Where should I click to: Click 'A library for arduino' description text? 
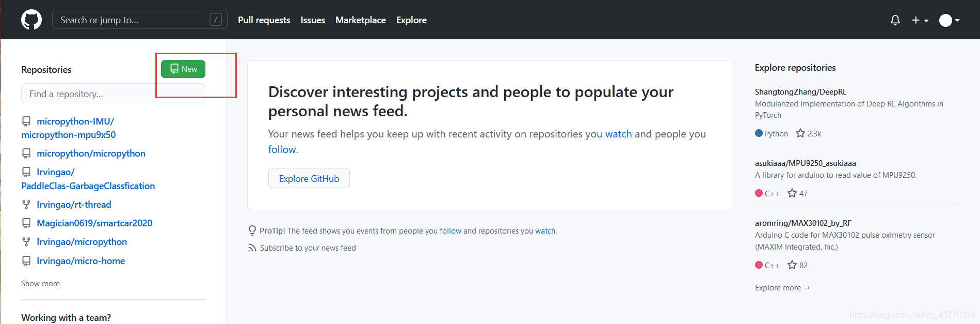click(836, 175)
